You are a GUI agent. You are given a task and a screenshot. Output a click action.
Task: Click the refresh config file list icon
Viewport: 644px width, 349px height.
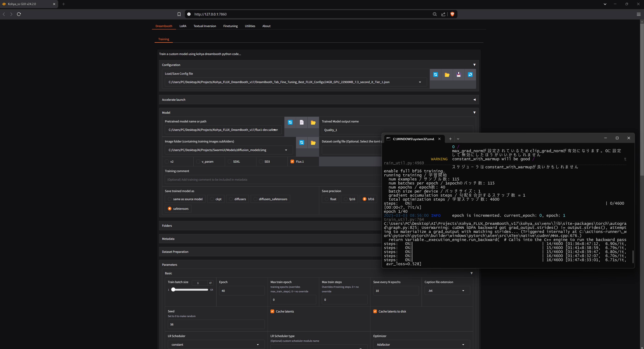point(436,75)
